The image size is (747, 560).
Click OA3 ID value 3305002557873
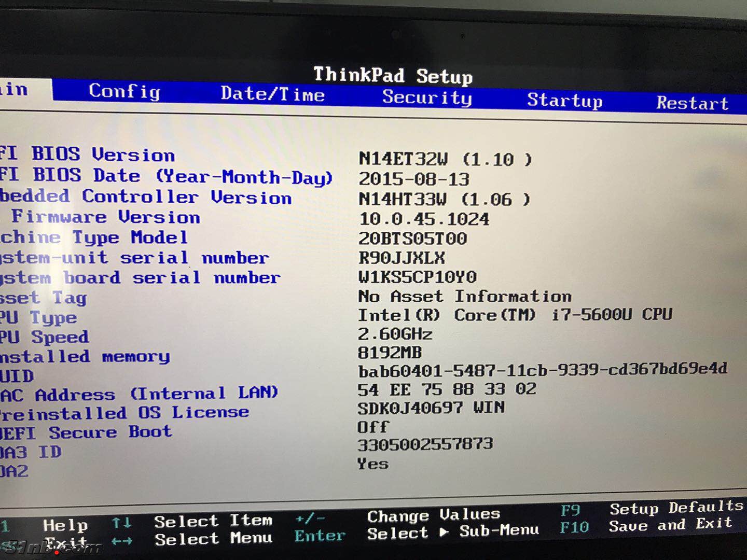click(425, 444)
